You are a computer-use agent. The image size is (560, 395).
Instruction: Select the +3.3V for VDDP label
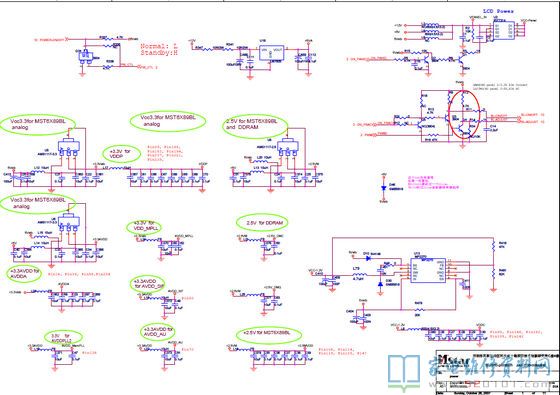(x=122, y=154)
